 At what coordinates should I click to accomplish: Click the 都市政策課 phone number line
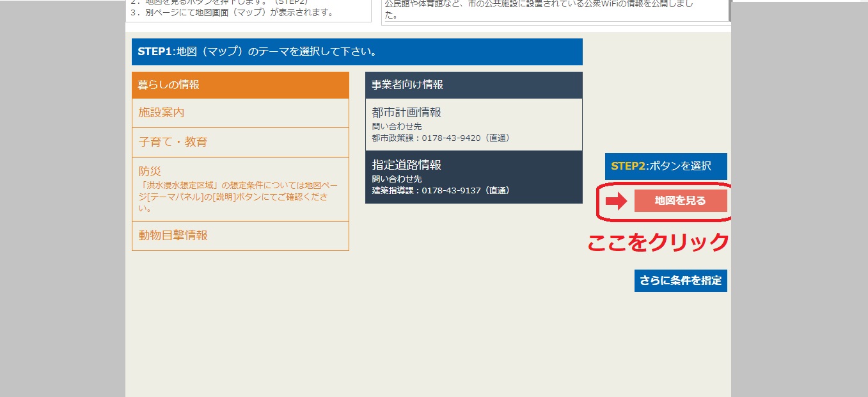(x=441, y=138)
